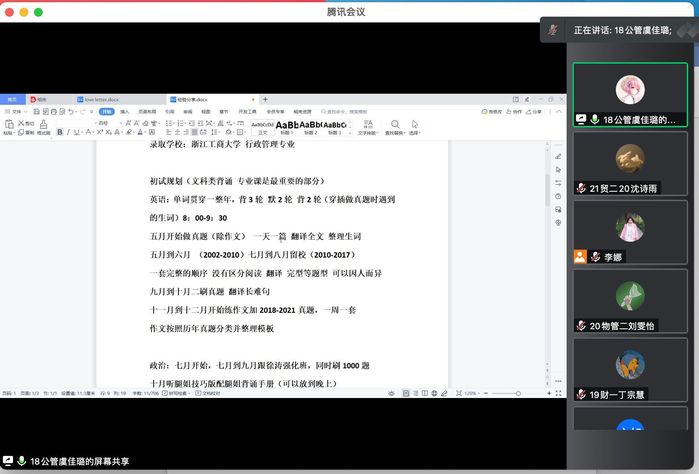The width and height of the screenshot is (699, 474).
Task: Open the 插入 insert ribbon tab
Action: (x=125, y=112)
